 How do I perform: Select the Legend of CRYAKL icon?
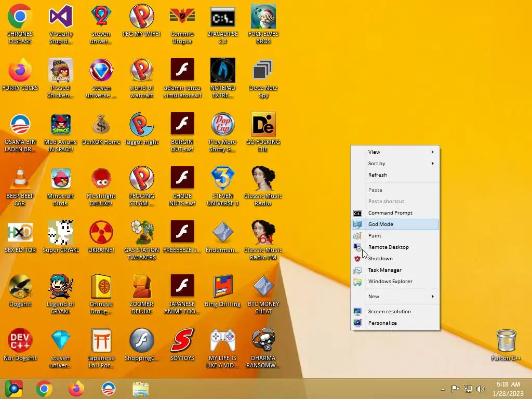(60, 294)
